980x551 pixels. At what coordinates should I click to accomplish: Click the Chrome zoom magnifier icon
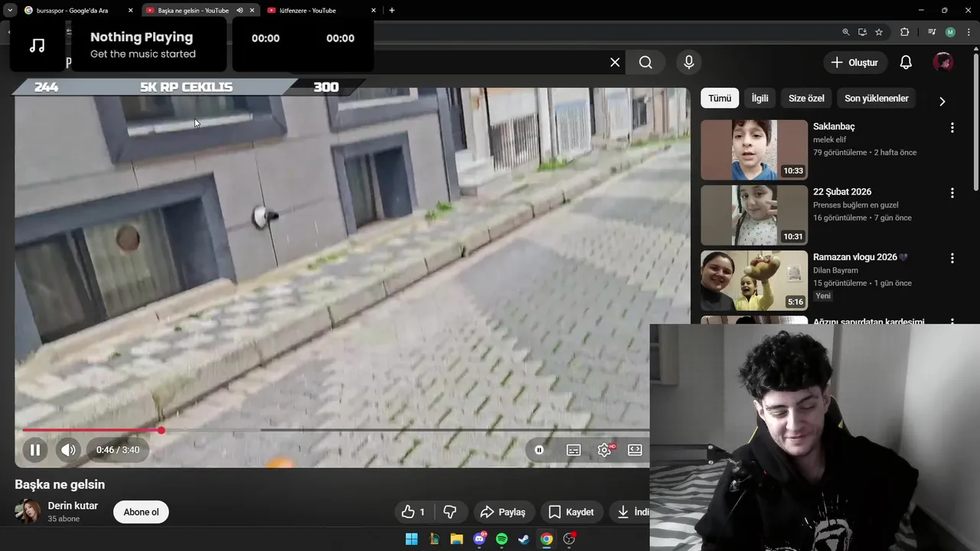click(846, 32)
